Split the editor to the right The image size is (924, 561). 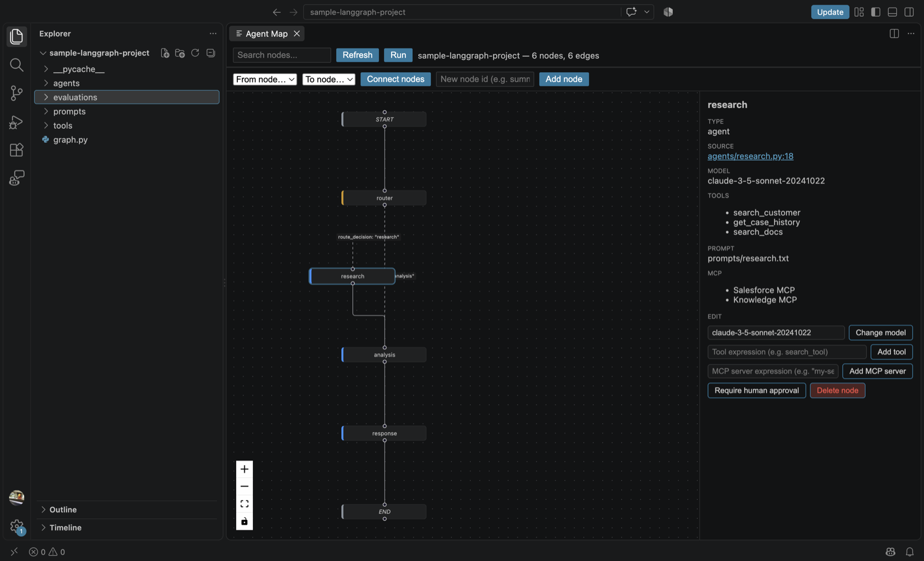(894, 34)
